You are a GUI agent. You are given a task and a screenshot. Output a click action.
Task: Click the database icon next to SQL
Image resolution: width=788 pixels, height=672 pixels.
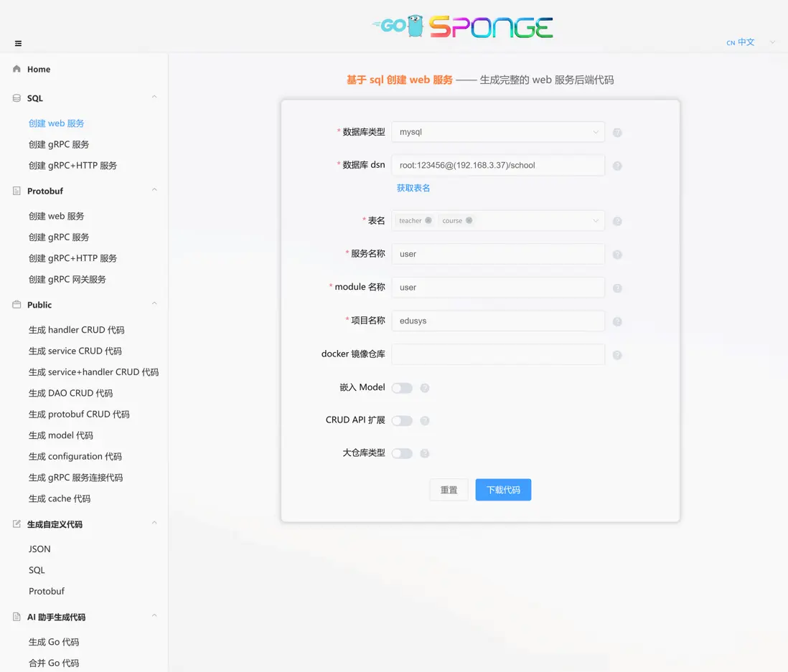click(16, 98)
